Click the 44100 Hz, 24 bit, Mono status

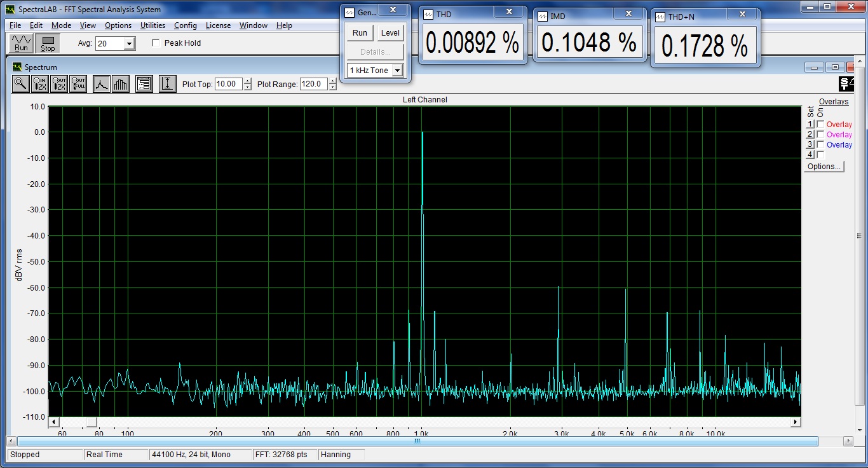click(200, 455)
